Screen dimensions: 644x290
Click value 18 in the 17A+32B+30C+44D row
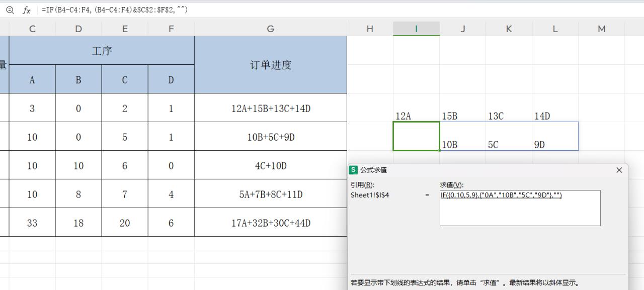point(78,223)
